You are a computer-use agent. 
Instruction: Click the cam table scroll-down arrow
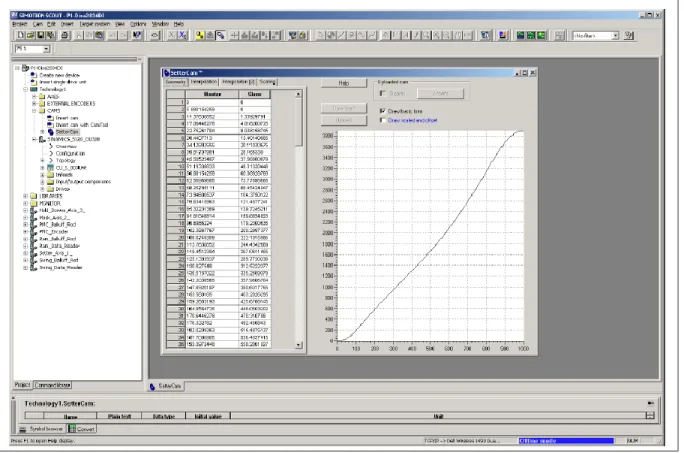(299, 345)
